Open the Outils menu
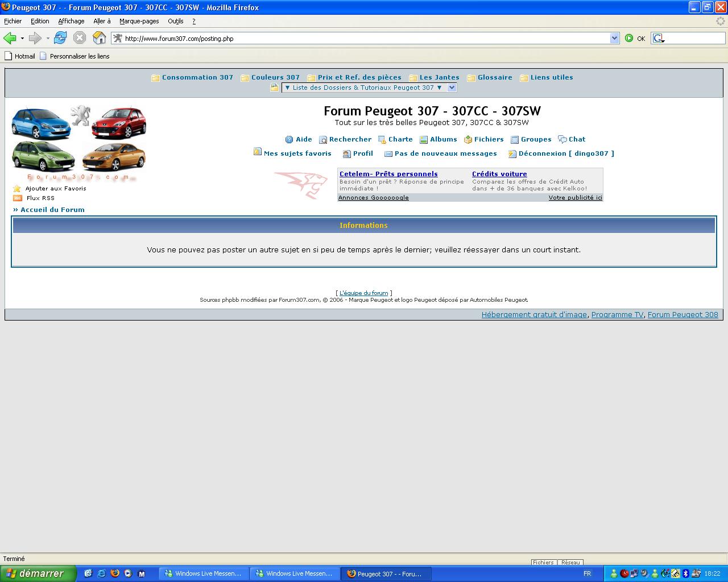This screenshot has width=728, height=582. 175,21
